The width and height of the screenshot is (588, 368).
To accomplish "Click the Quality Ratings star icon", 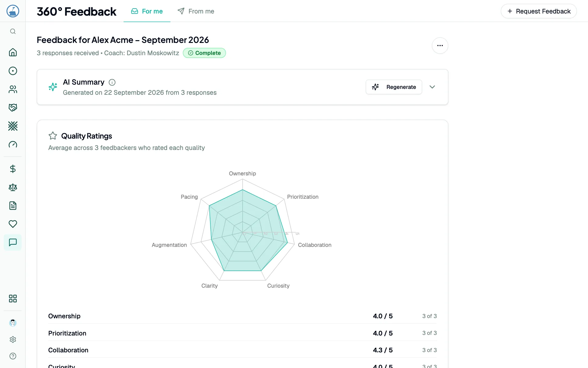I will [53, 136].
